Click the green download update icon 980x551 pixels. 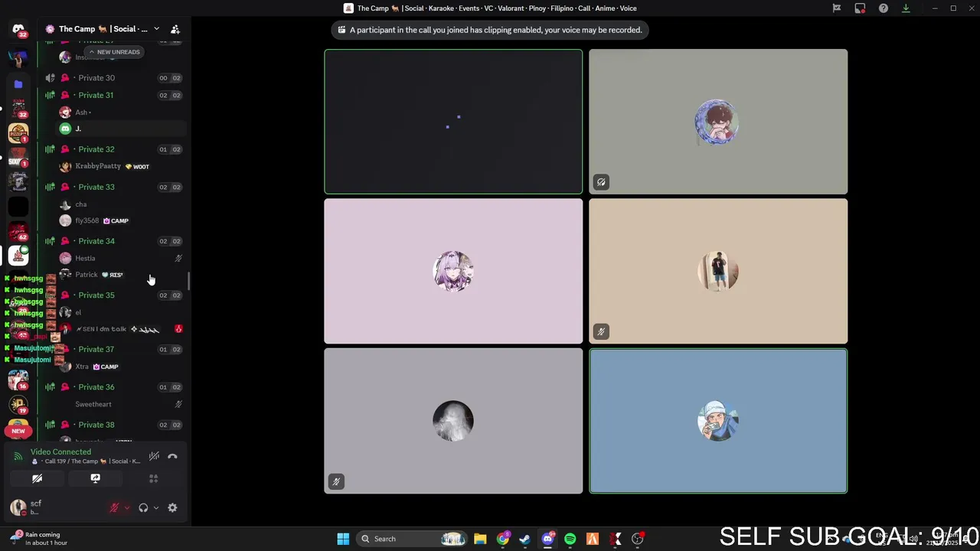[906, 8]
